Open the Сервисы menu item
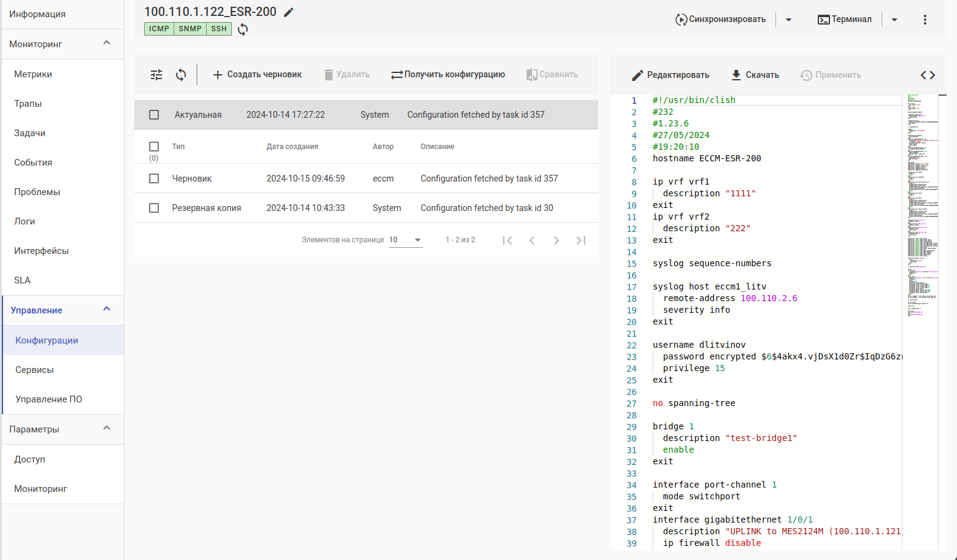The height and width of the screenshot is (560, 957). coord(34,370)
